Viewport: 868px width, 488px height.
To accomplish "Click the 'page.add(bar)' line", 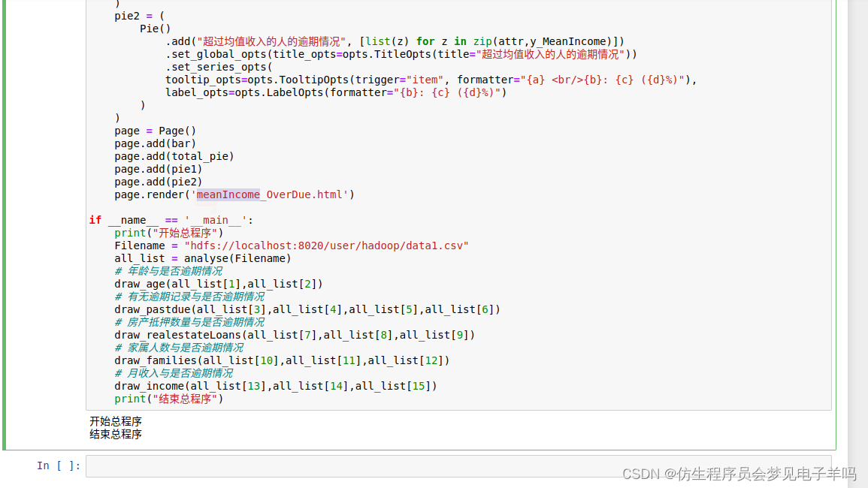I will 155,144.
